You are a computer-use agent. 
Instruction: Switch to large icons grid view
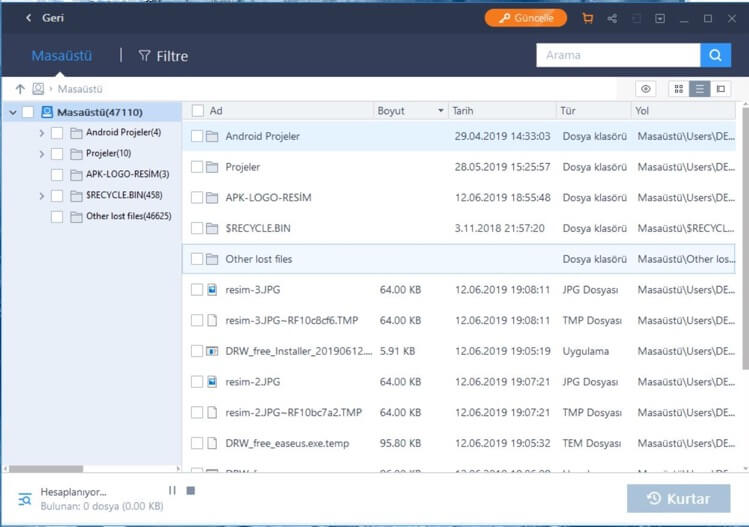(678, 89)
